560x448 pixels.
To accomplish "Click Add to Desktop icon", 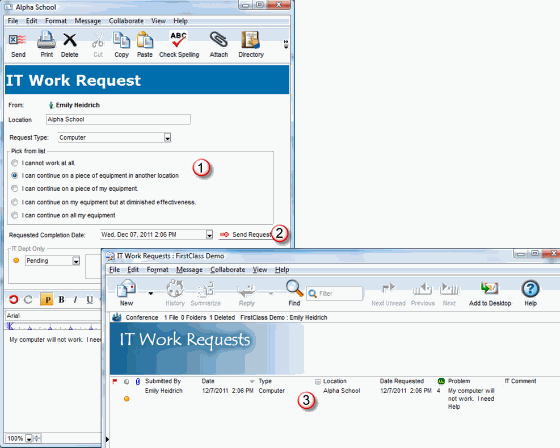I will [x=490, y=288].
